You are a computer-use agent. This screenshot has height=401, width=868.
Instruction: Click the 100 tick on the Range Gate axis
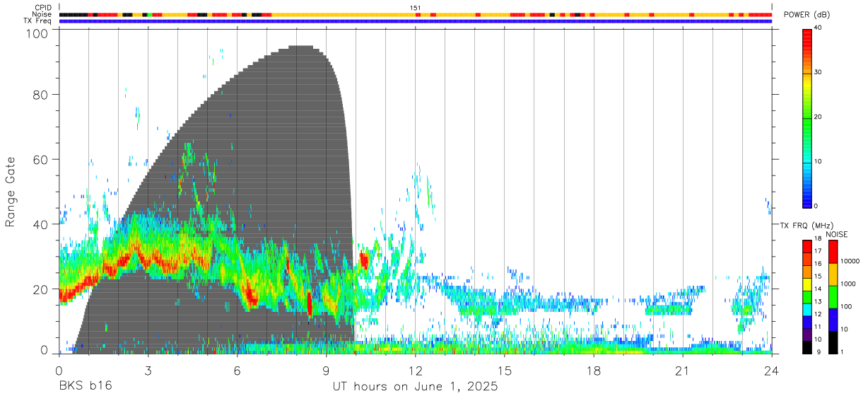(38, 33)
